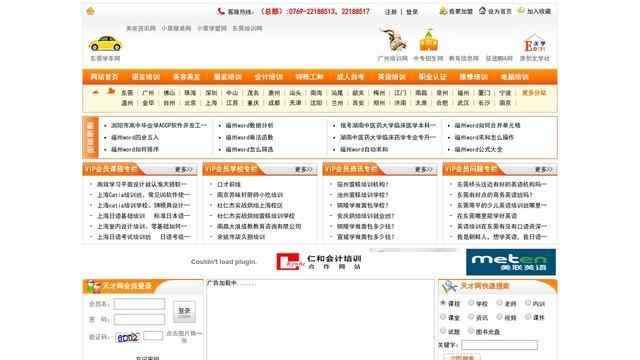Click the orange building icon (中专招生网)
The height and width of the screenshot is (360, 640).
point(428,41)
